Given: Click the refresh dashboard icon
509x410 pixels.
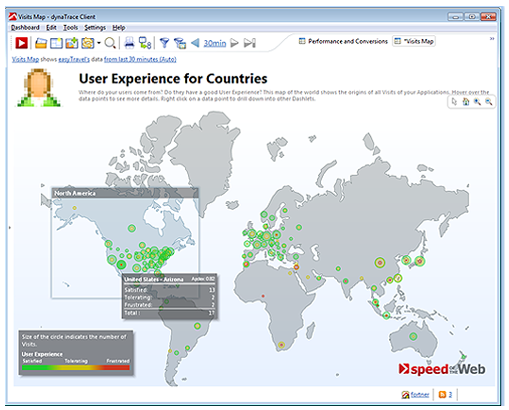Looking at the screenshot, I should 87,43.
